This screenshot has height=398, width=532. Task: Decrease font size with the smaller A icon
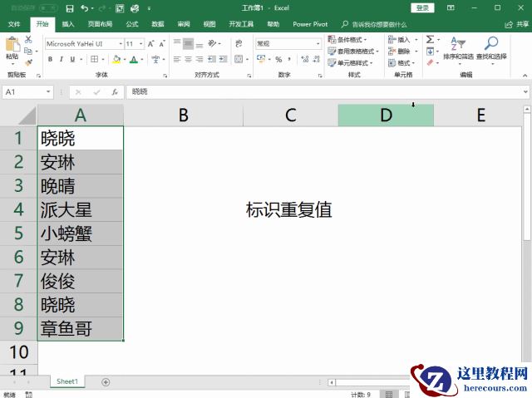pyautogui.click(x=162, y=44)
